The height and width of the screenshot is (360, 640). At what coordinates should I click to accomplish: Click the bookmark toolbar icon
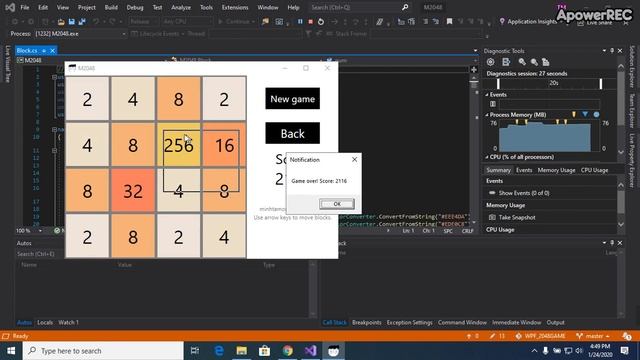(449, 22)
